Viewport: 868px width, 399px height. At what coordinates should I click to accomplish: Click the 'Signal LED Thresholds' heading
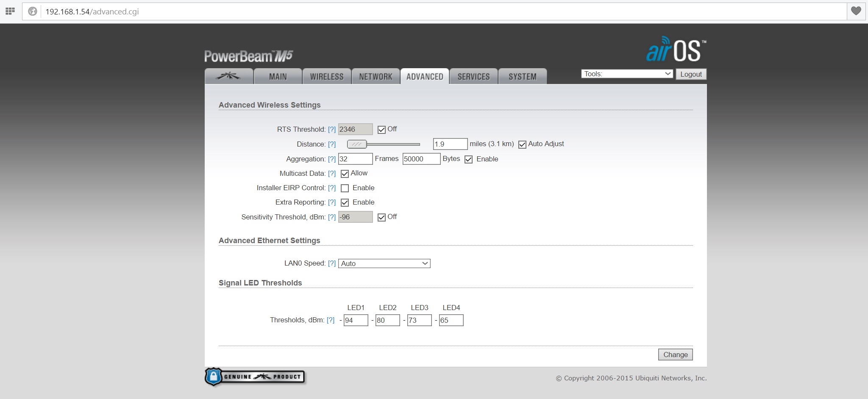tap(260, 283)
